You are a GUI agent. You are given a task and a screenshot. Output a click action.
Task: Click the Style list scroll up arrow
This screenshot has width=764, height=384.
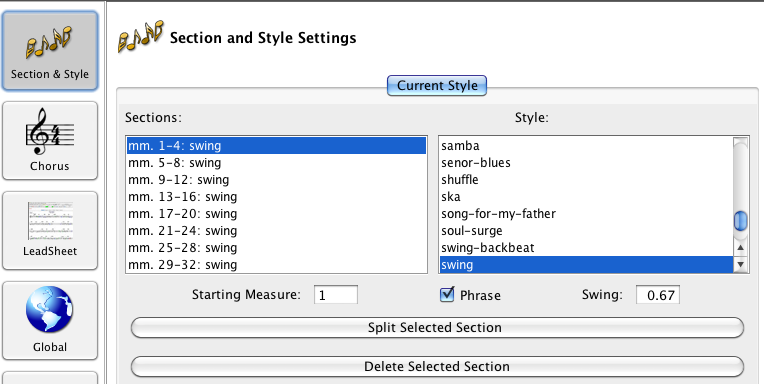coord(741,248)
